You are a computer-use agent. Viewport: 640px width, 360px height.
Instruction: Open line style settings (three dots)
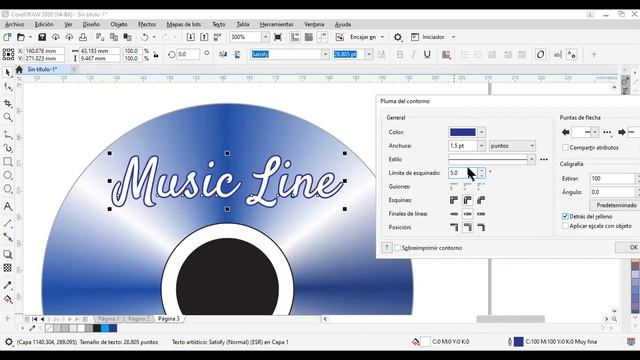pyautogui.click(x=544, y=160)
